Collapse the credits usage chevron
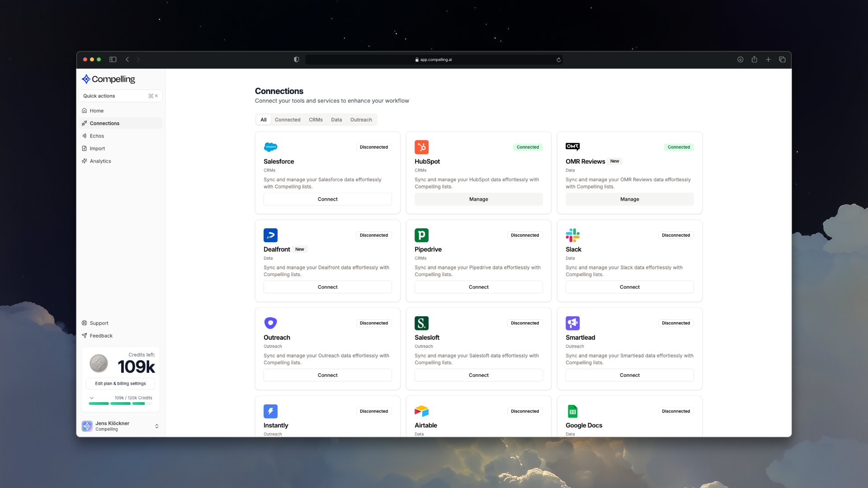 tap(91, 398)
